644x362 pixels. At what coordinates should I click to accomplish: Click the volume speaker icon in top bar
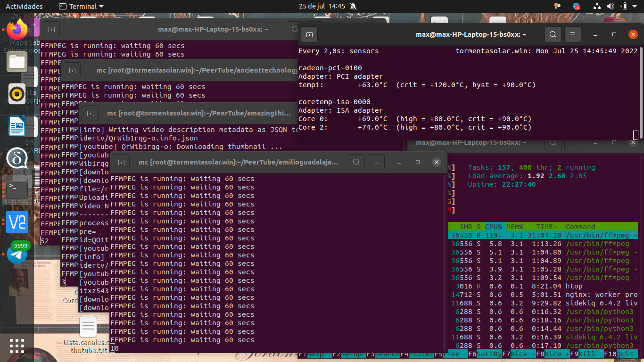(x=611, y=6)
